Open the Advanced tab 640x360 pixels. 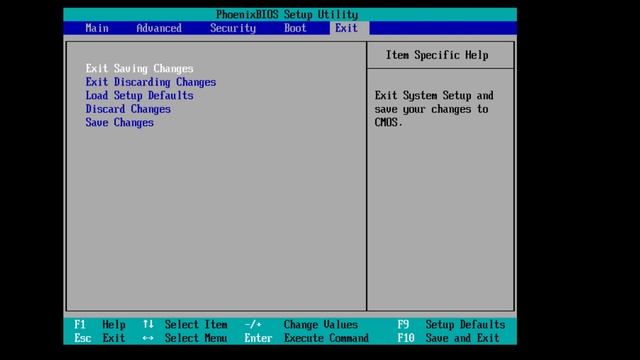coord(159,28)
